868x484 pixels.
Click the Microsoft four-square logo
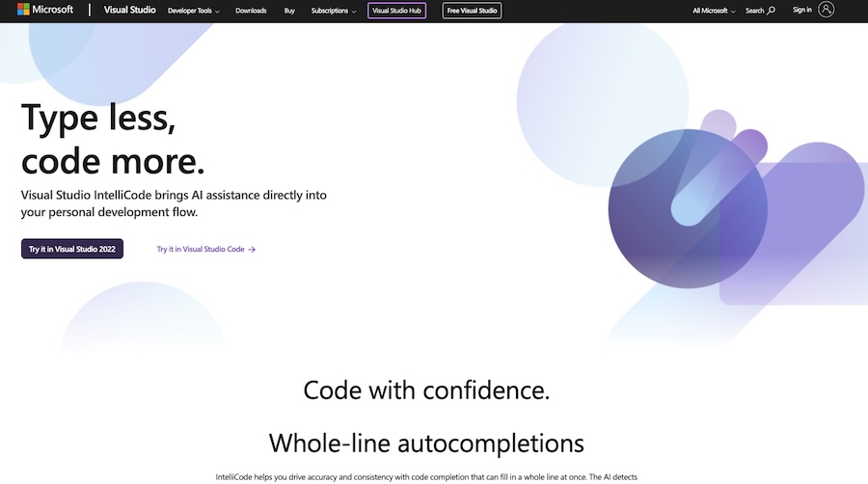pyautogui.click(x=23, y=10)
